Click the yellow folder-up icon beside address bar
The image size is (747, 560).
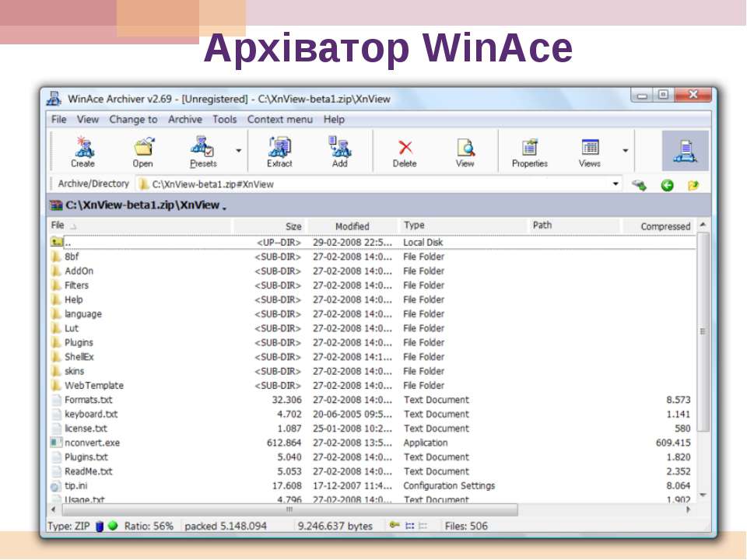(693, 185)
